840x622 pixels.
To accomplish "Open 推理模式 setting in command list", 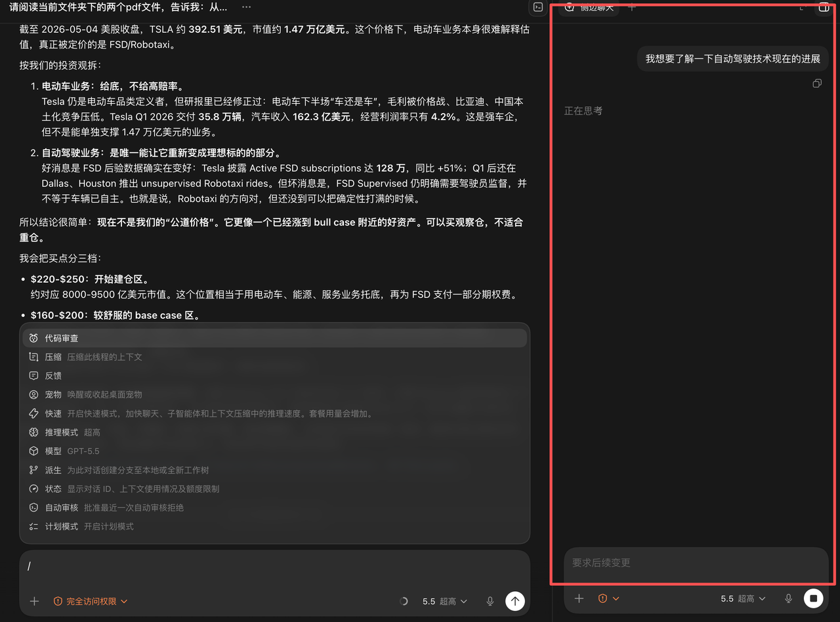I will [x=274, y=432].
